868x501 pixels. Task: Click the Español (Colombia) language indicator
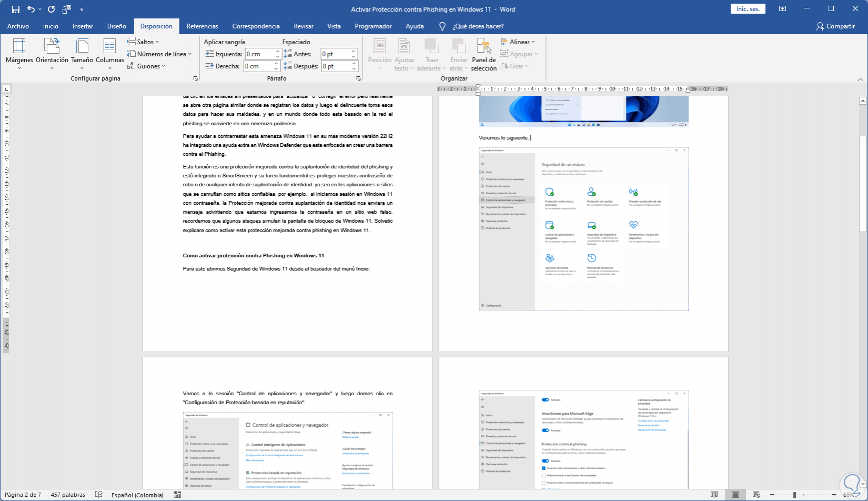coord(137,495)
